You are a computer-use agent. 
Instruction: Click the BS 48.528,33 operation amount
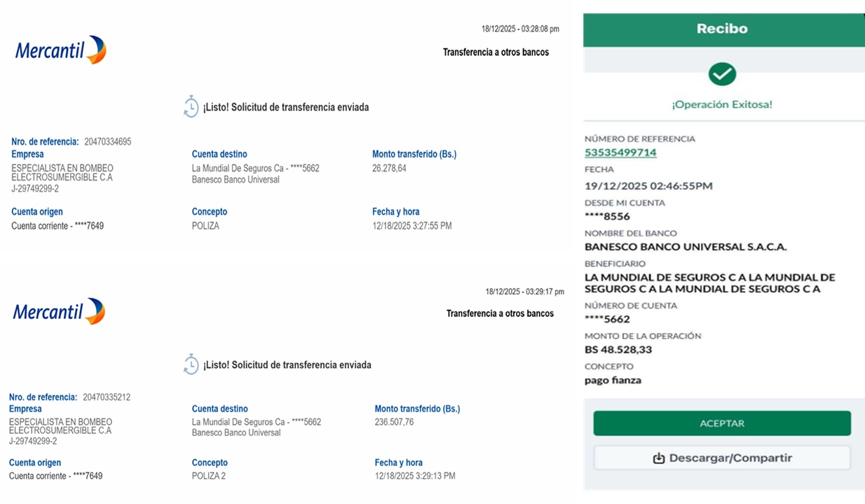pyautogui.click(x=618, y=349)
